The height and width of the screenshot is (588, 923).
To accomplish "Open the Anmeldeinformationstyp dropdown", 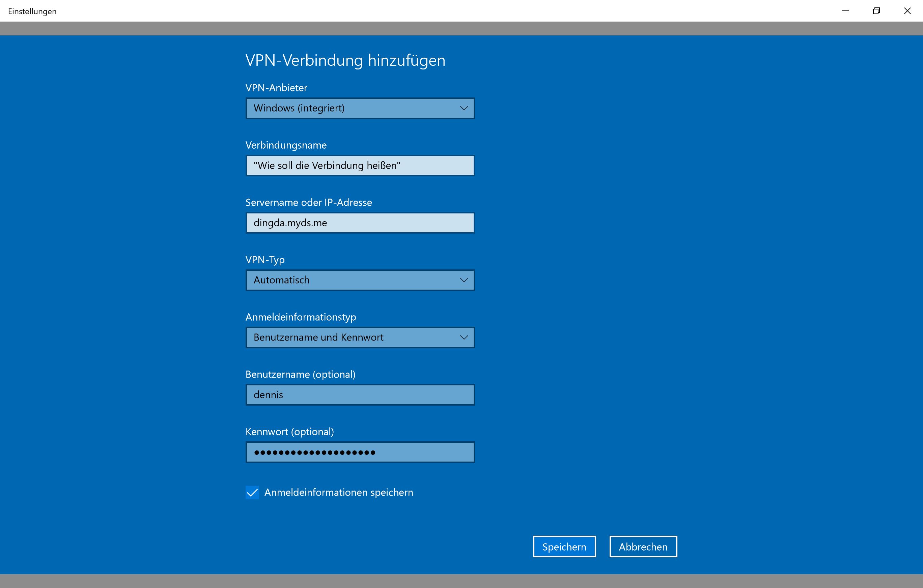I will (360, 337).
